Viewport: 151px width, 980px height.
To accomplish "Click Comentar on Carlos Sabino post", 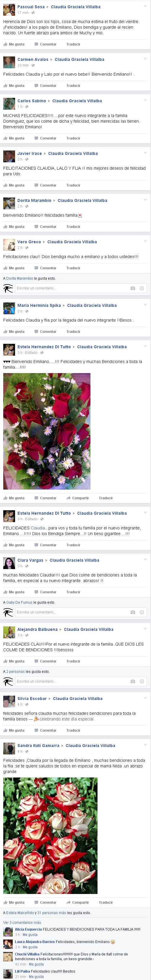I will 45,138.
